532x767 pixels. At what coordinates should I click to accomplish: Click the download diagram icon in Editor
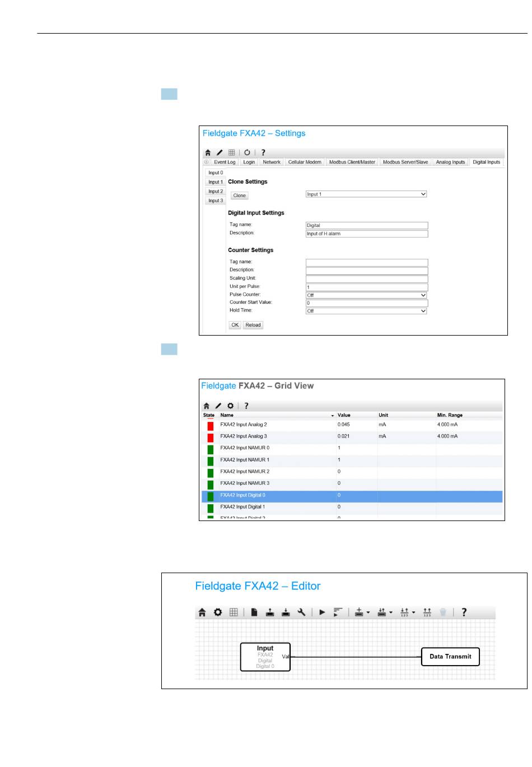pos(286,612)
